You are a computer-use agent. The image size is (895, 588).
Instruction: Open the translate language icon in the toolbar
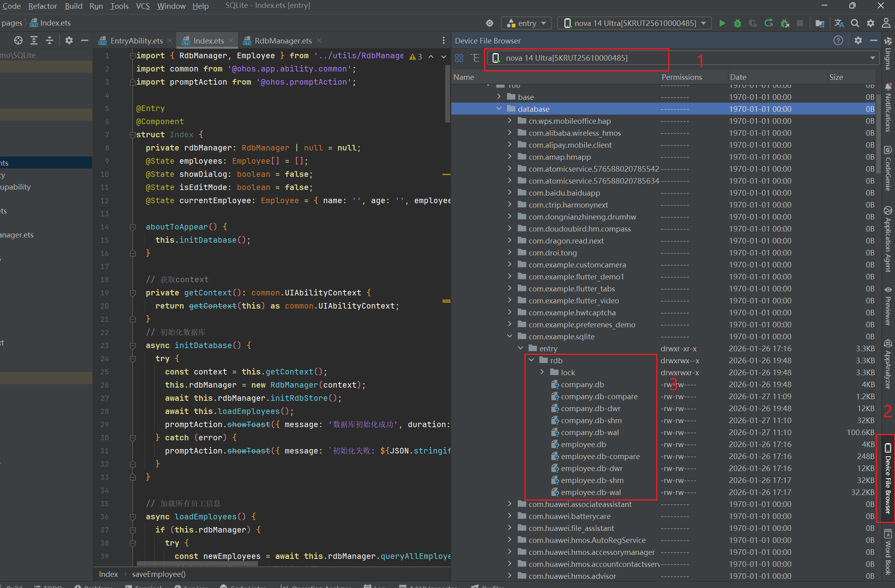coord(839,23)
